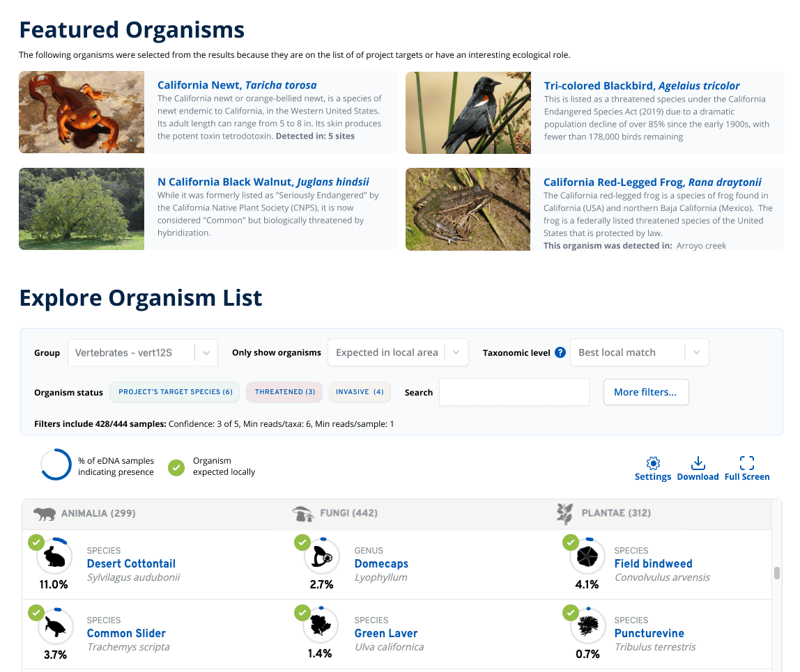Click the Download icon
This screenshot has height=672, width=800.
coord(698,462)
